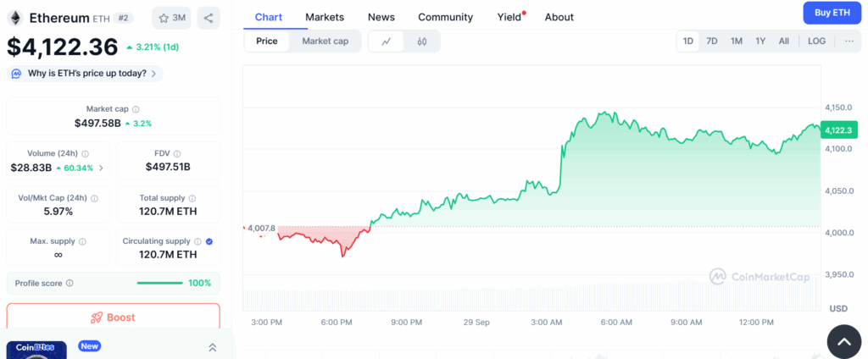Open the chart more options ellipsis
The height and width of the screenshot is (359, 868).
coord(849,41)
